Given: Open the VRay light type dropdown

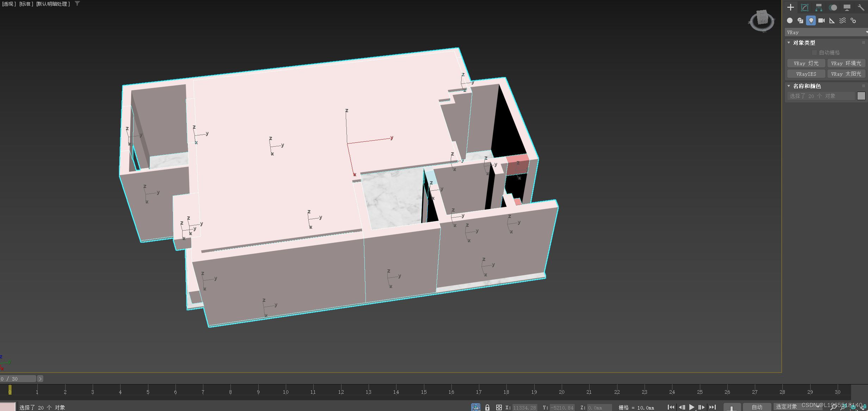Looking at the screenshot, I should pyautogui.click(x=826, y=32).
